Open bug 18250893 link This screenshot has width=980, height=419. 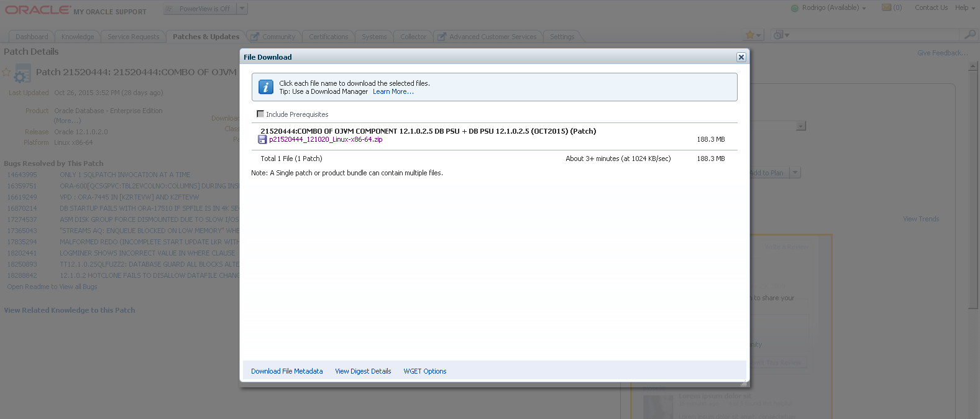(22, 264)
